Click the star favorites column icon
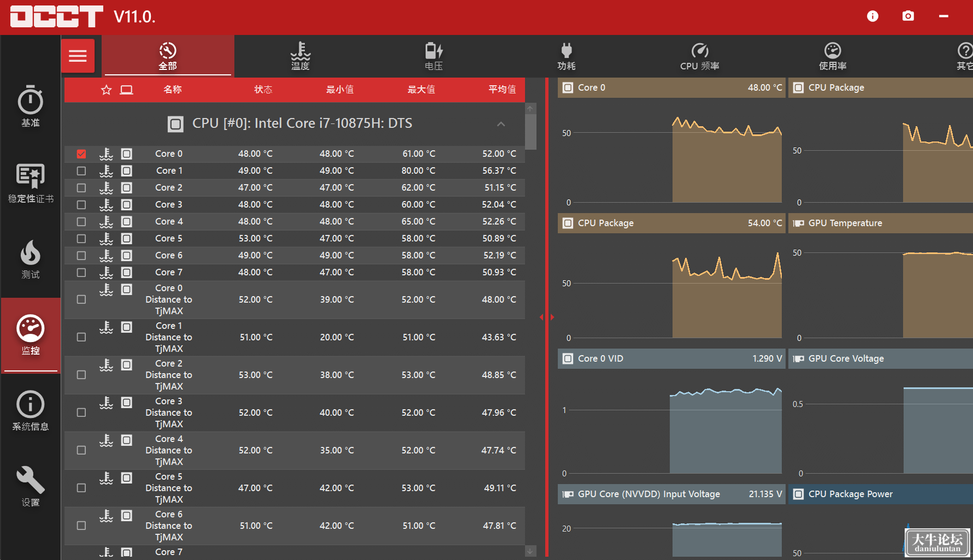The width and height of the screenshot is (973, 560). point(106,90)
